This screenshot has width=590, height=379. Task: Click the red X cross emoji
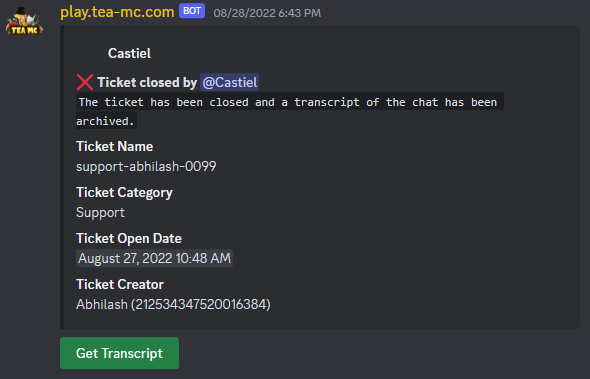[85, 82]
